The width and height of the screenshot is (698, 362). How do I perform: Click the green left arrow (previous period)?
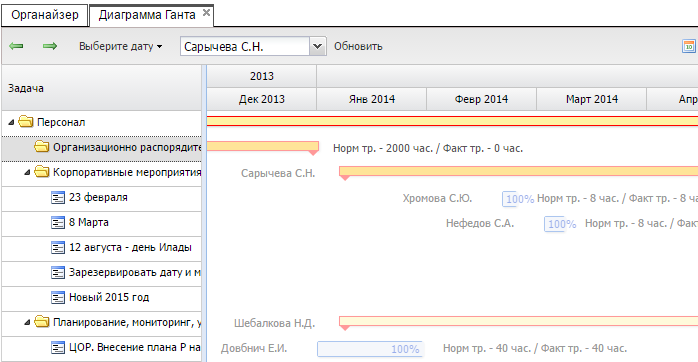tap(16, 46)
